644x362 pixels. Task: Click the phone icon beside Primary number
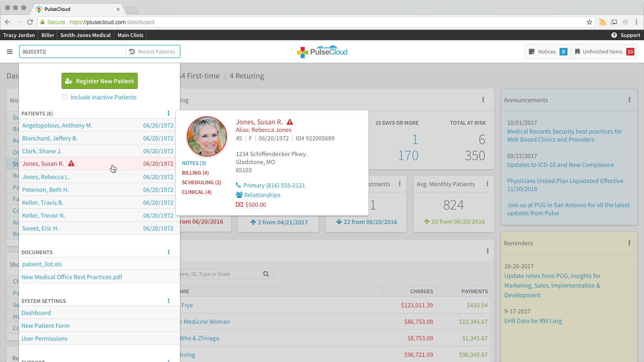pos(239,185)
